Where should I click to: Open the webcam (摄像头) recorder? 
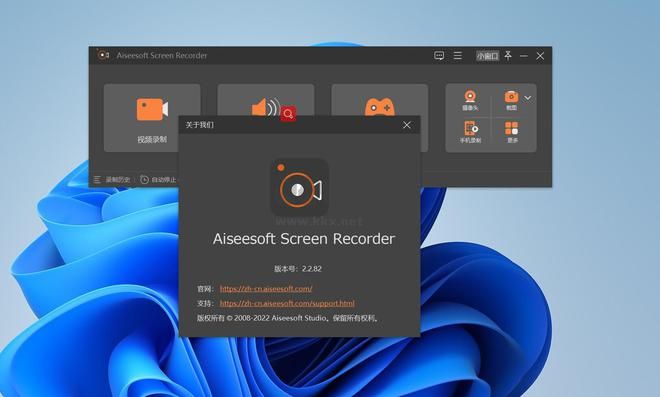point(470,100)
